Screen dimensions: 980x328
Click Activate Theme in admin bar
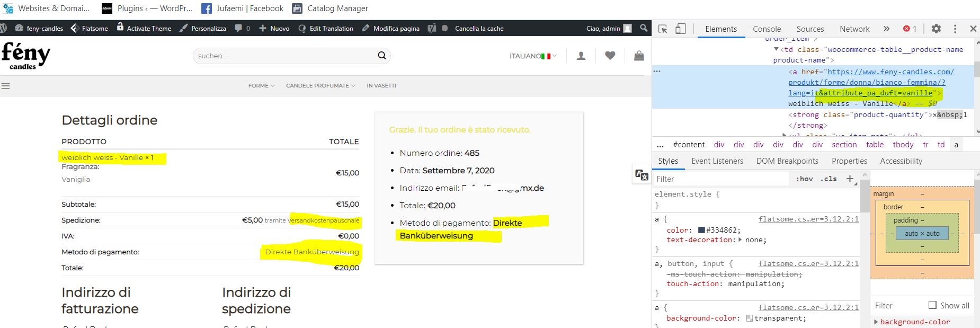144,28
